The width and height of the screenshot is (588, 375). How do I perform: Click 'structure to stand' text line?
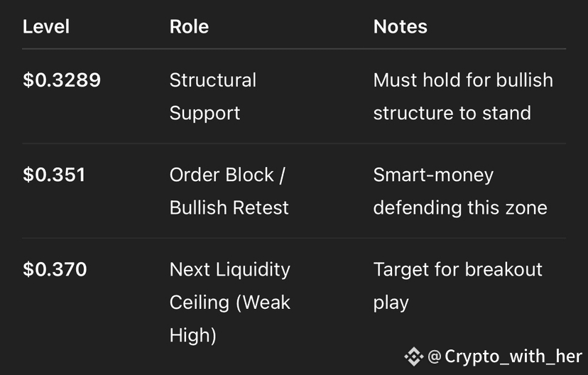pos(452,113)
